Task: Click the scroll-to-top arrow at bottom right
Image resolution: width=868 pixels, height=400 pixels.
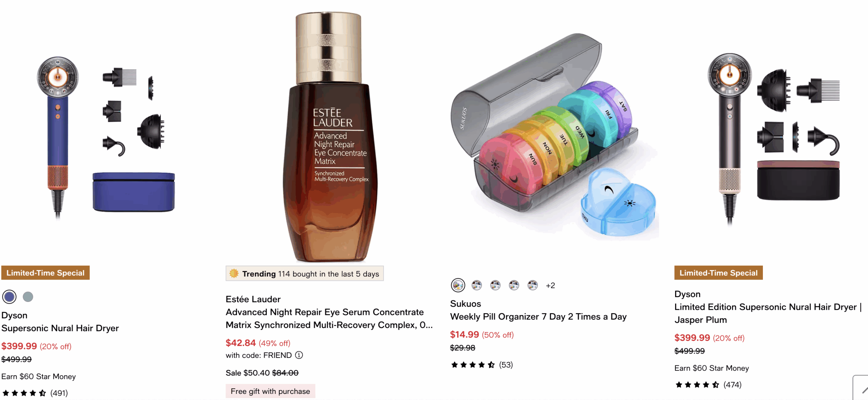Action: [861, 388]
